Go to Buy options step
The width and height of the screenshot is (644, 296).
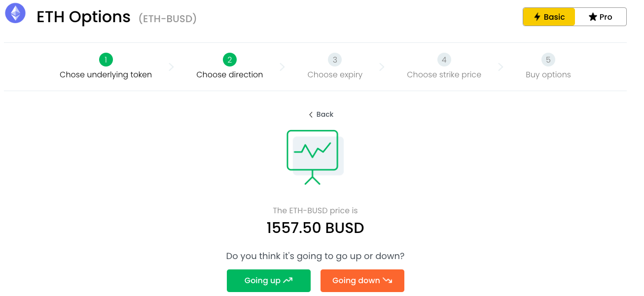tap(548, 75)
